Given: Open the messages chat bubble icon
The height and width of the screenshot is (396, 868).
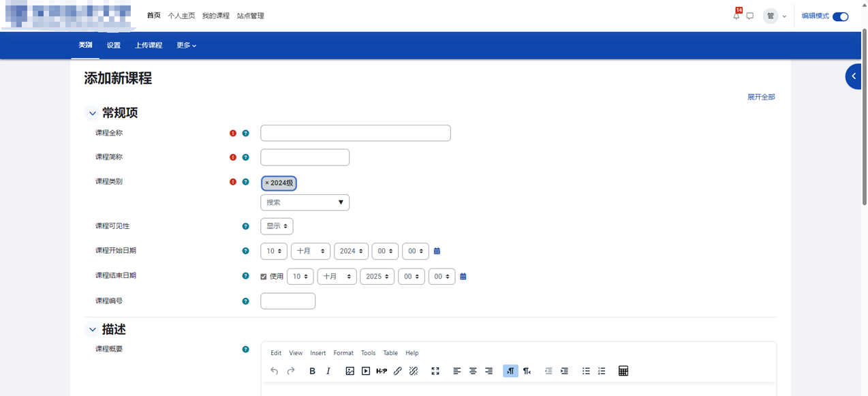Looking at the screenshot, I should click(x=749, y=16).
